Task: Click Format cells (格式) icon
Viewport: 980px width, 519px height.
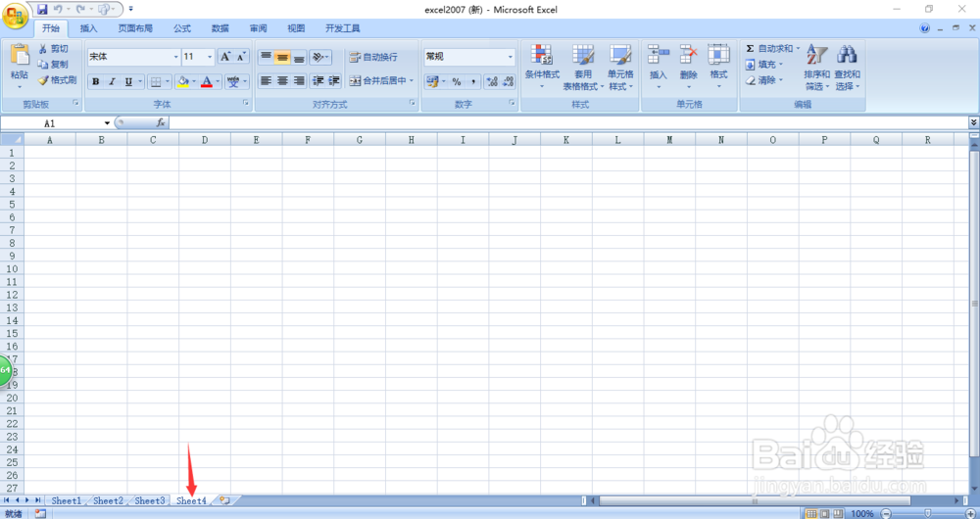Action: [x=718, y=54]
